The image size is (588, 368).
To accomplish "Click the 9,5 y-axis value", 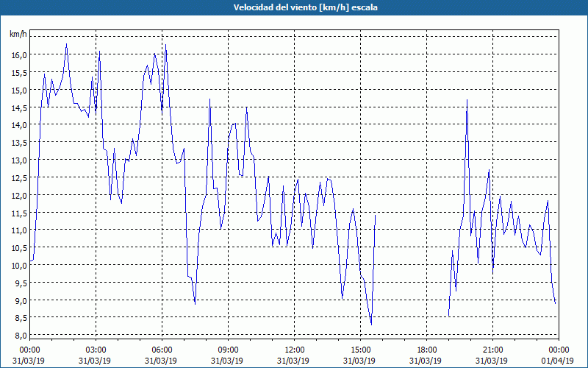I will 20,283.
